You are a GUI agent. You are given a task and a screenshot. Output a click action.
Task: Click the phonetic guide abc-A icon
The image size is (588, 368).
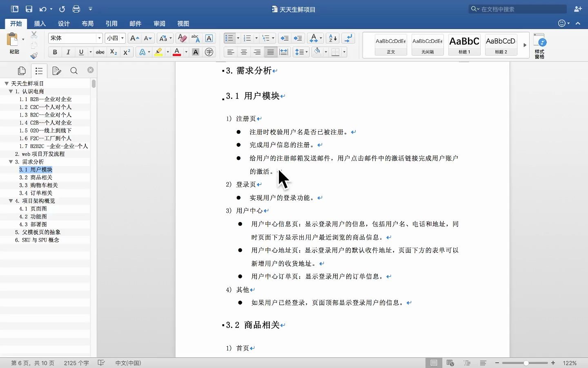pos(195,38)
